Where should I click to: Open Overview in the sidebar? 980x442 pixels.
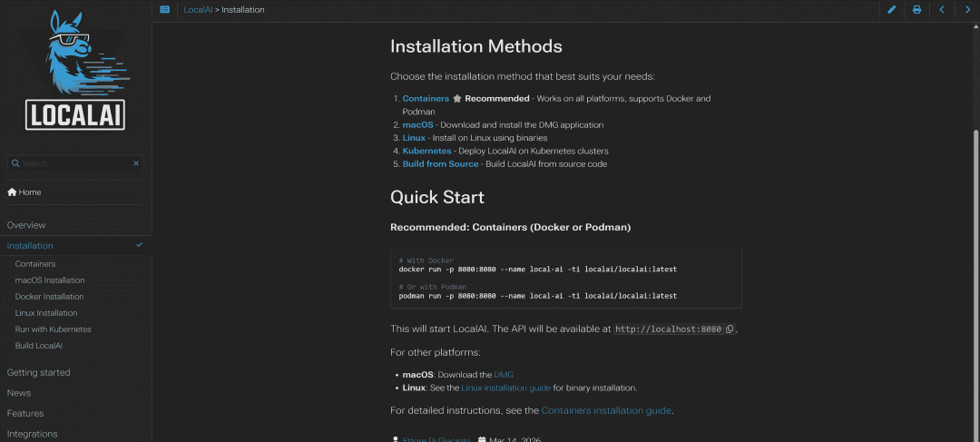tap(26, 225)
